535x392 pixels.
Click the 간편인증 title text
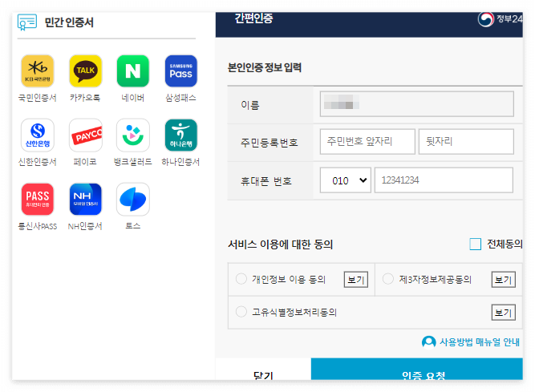[253, 18]
